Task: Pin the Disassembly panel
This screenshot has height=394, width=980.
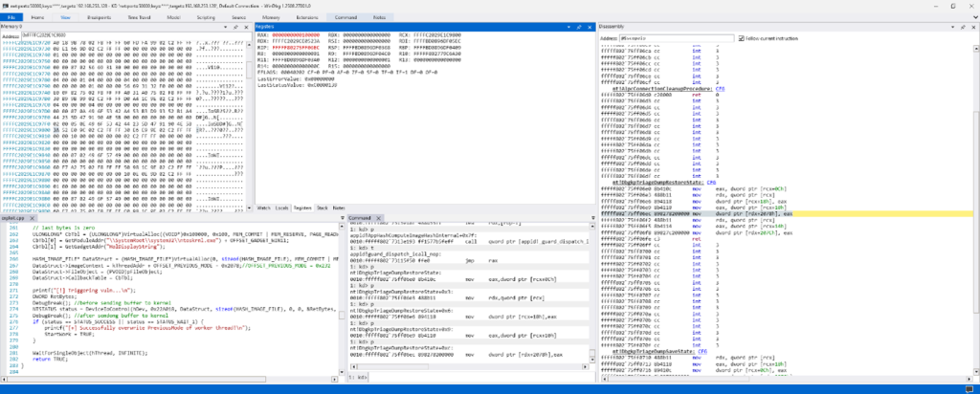Action: pos(964,27)
